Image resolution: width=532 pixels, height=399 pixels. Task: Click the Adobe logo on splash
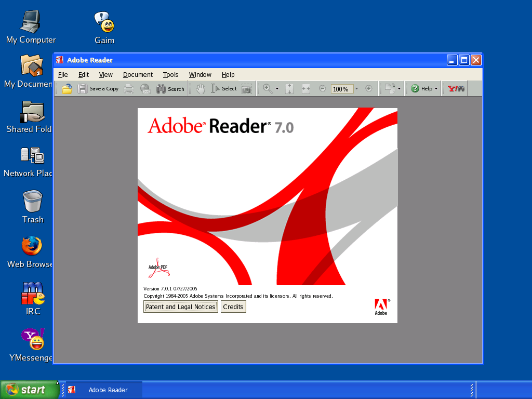382,307
